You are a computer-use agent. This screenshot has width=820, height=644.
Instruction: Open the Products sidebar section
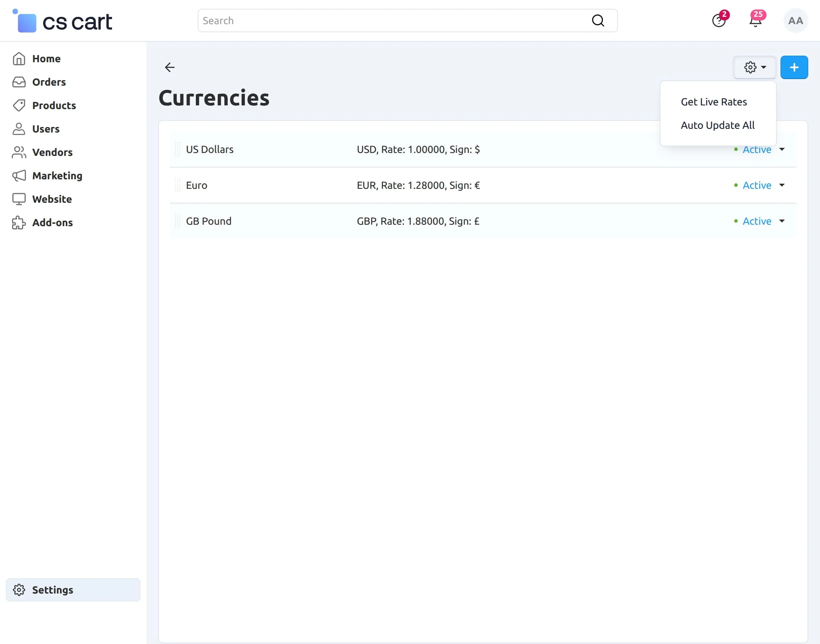tap(54, 105)
